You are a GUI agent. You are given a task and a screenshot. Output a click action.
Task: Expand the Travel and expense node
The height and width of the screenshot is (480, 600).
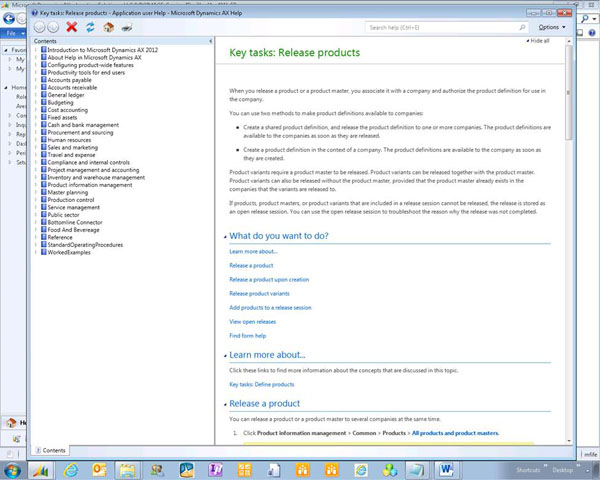(36, 155)
